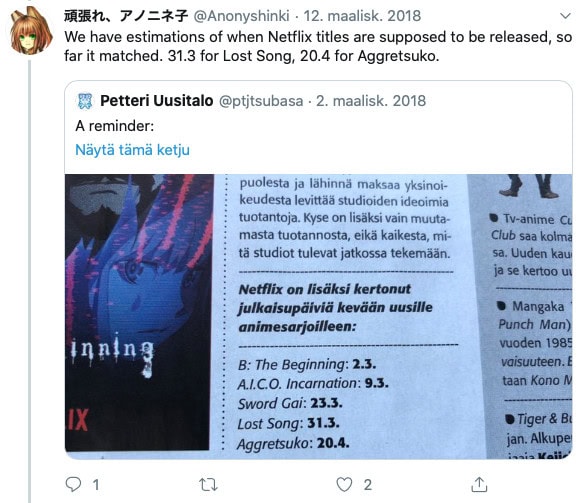Open the Anonyshinki cat-ear avatar
This screenshot has width=584, height=503.
(31, 31)
